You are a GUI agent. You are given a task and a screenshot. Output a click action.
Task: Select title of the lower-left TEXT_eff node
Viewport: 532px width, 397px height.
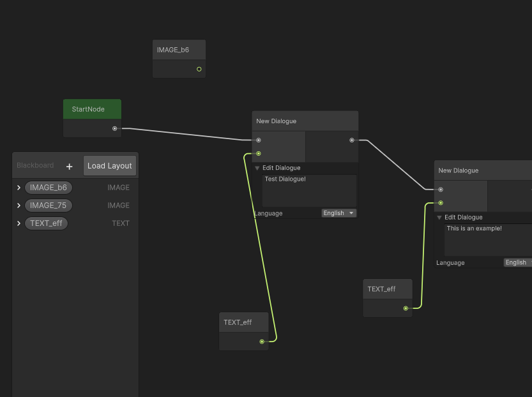click(x=238, y=322)
